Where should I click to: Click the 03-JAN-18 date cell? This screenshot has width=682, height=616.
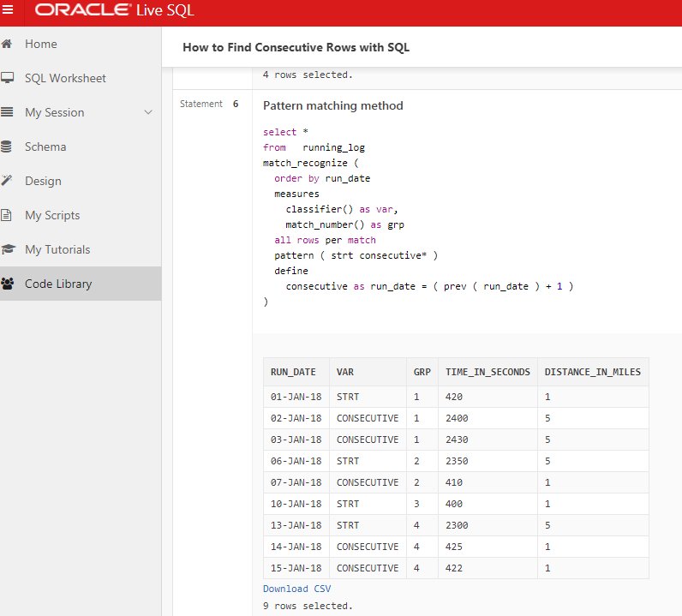pyautogui.click(x=296, y=440)
